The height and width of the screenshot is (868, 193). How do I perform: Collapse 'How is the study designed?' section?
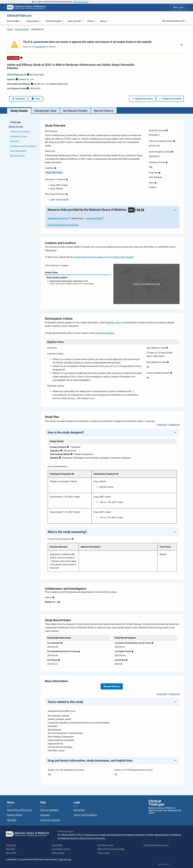[175, 432]
